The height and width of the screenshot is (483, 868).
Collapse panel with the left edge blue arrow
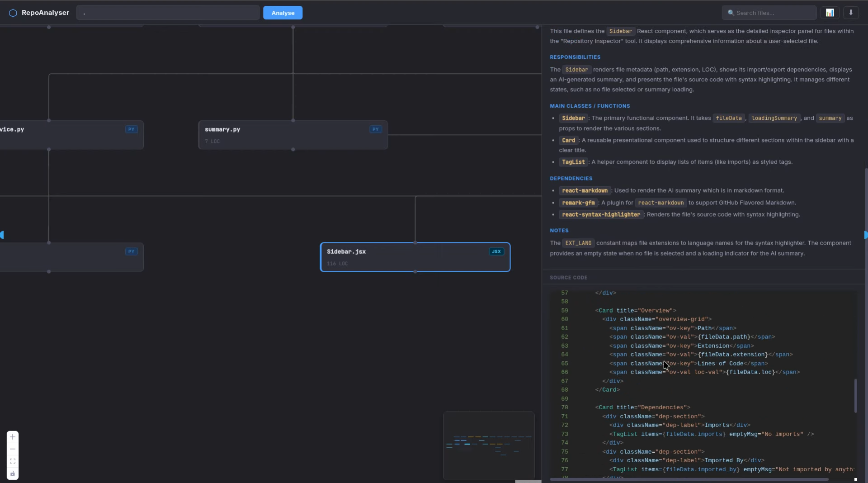(x=2, y=235)
